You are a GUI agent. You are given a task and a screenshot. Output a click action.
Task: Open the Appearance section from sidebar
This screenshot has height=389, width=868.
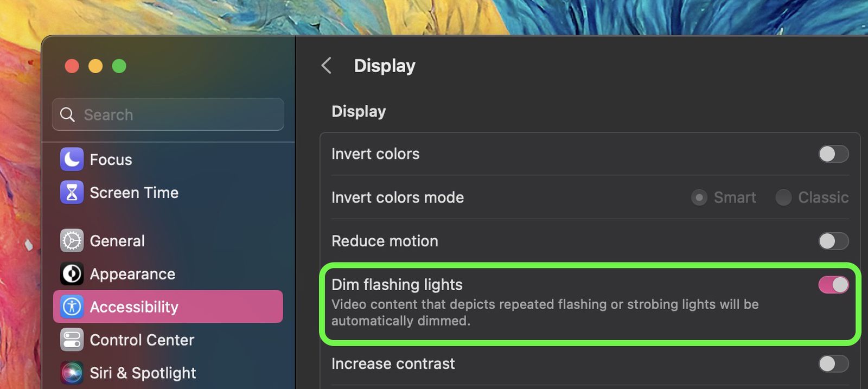(132, 273)
